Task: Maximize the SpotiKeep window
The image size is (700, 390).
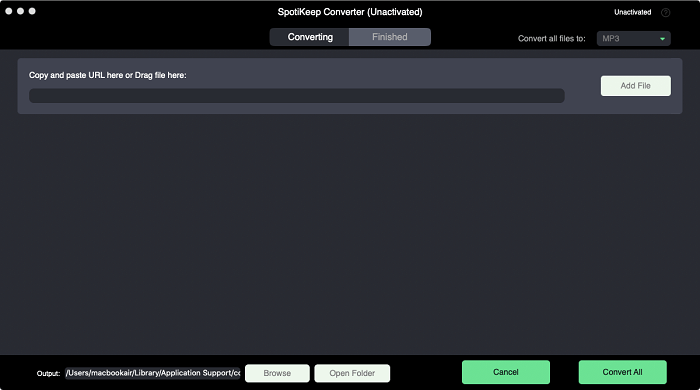Action: pyautogui.click(x=32, y=11)
